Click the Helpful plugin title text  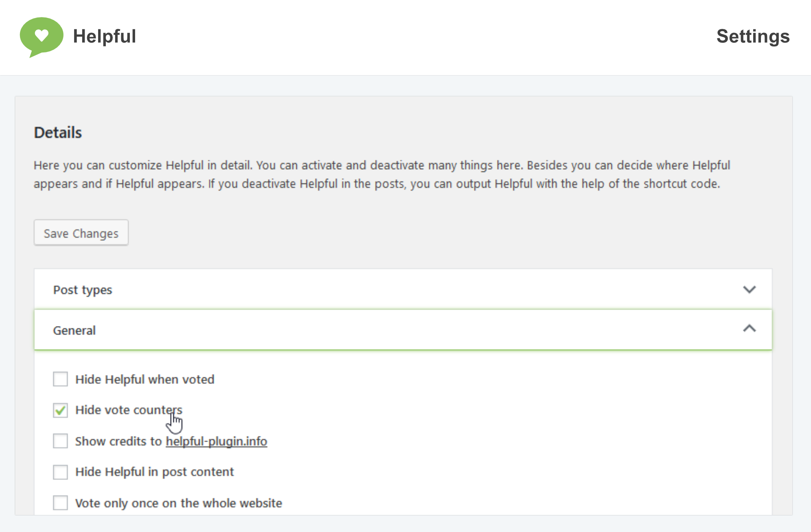pyautogui.click(x=104, y=36)
